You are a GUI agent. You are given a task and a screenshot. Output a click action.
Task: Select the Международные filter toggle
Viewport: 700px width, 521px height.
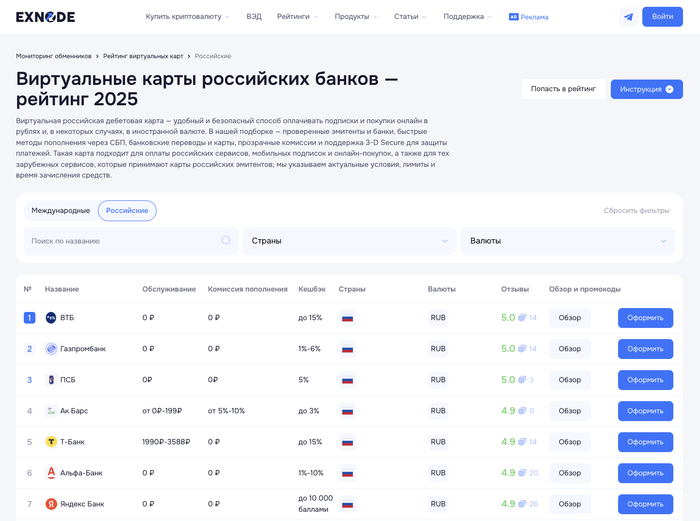coord(60,210)
